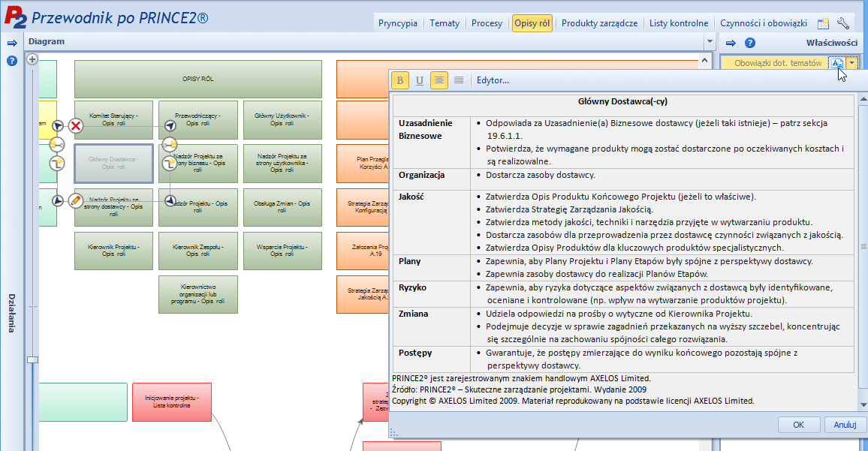
Task: Select the Główny Dostawca - Opis roli node
Action: click(113, 164)
